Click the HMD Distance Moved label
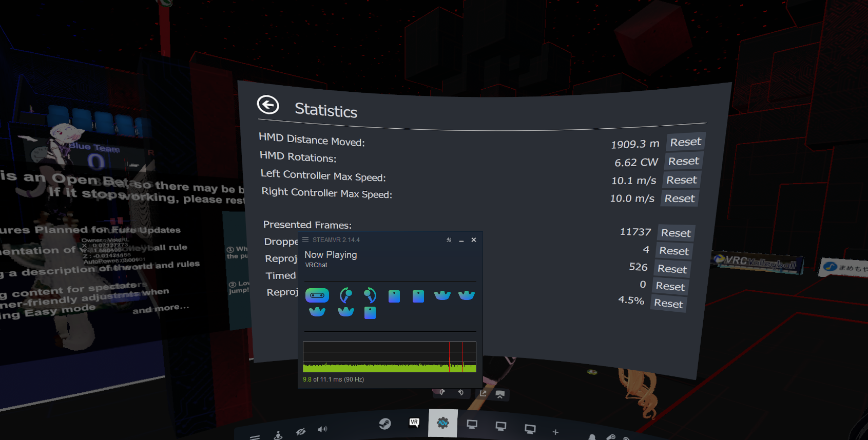Viewport: 868px width, 440px height. tap(312, 139)
